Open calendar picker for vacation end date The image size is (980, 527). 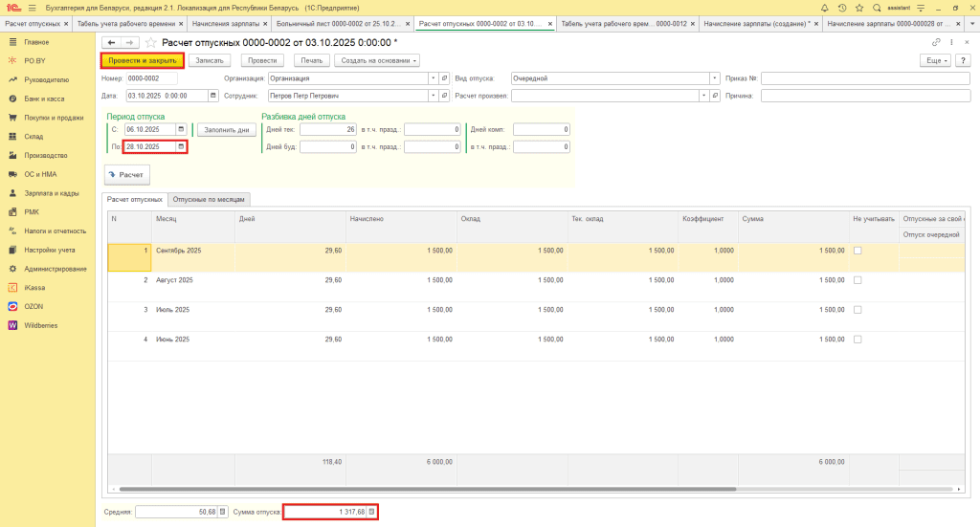pyautogui.click(x=181, y=146)
